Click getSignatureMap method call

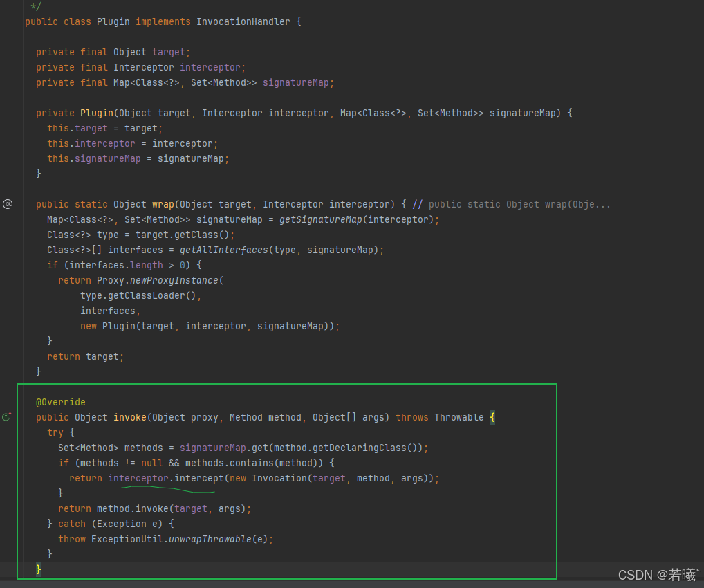coord(321,220)
